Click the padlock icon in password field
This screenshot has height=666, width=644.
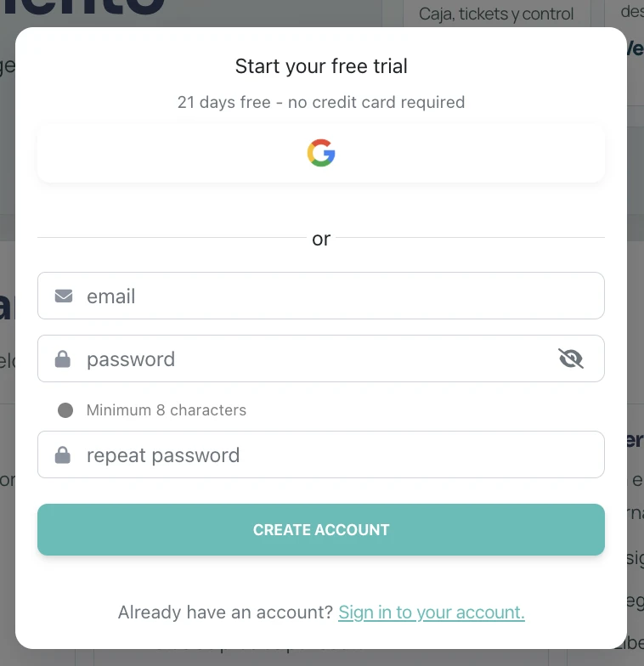tap(63, 358)
